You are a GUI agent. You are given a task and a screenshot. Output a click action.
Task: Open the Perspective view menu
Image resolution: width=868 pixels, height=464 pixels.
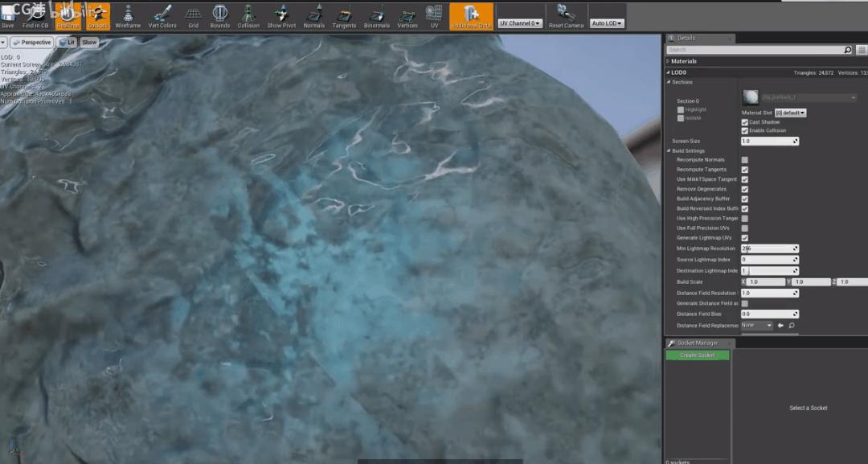click(x=32, y=42)
